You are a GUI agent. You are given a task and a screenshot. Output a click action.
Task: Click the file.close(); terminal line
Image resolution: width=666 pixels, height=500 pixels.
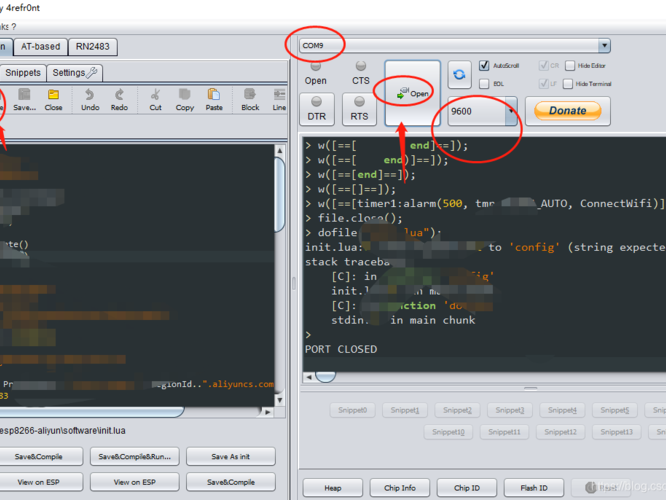(354, 218)
